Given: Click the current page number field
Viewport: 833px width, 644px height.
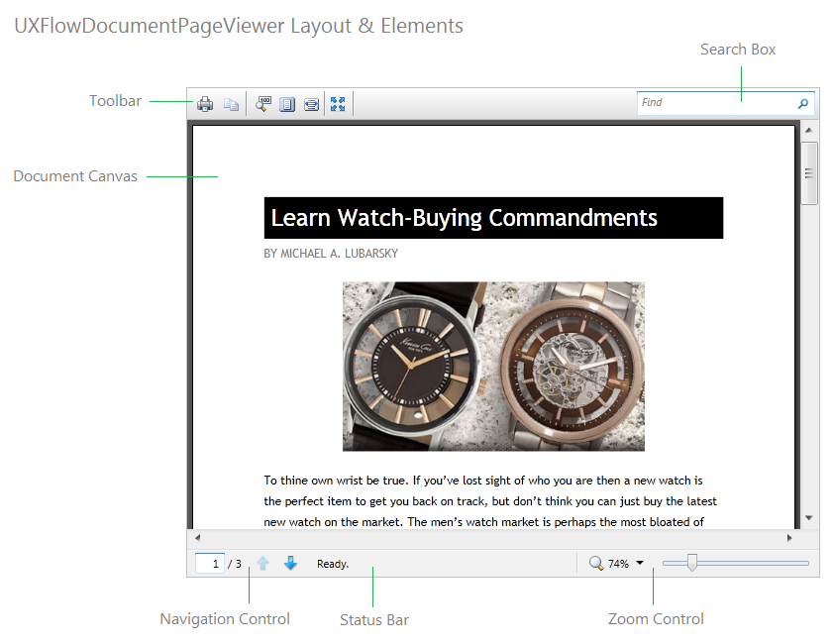Looking at the screenshot, I should (x=210, y=564).
